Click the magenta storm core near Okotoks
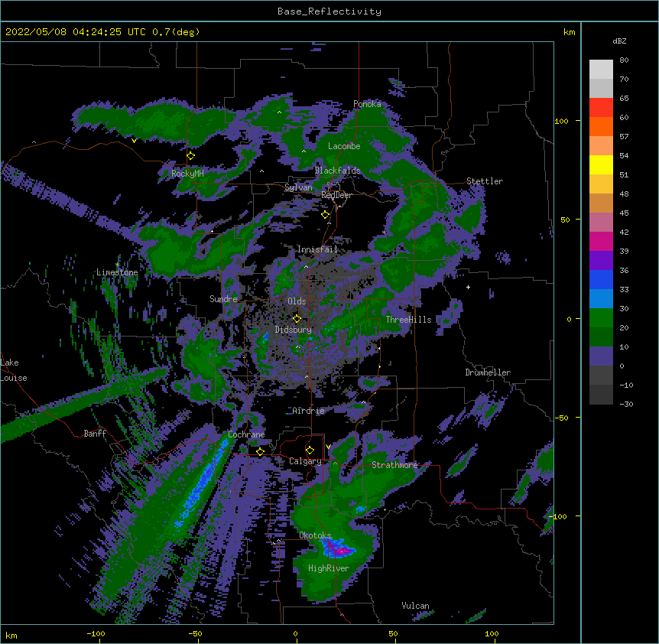The height and width of the screenshot is (644, 659). [x=342, y=550]
